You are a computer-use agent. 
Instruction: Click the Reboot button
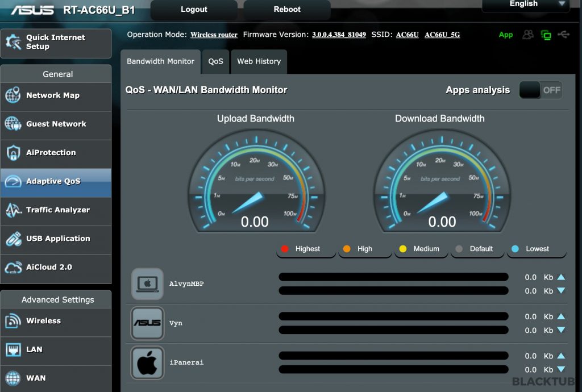pos(287,9)
